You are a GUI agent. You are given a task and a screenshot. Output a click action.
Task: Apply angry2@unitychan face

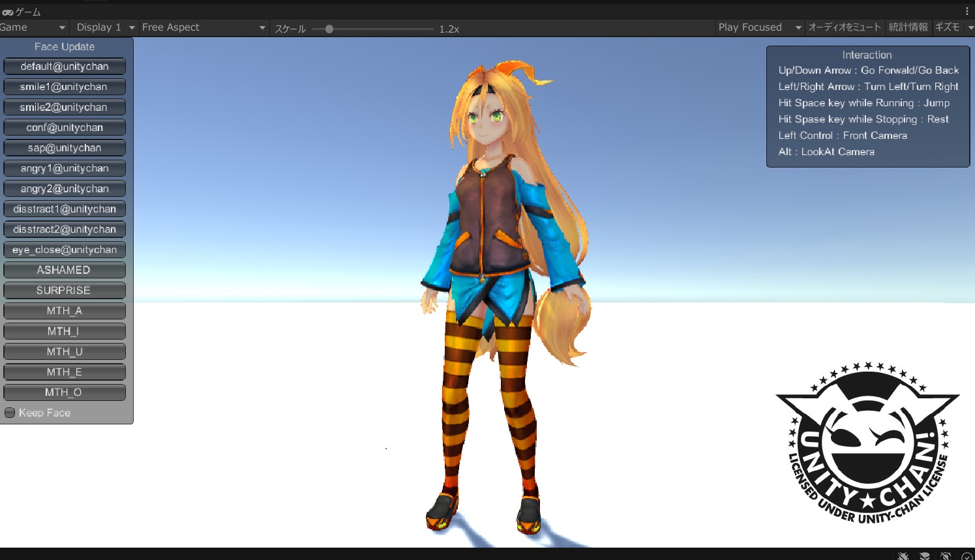tap(65, 189)
